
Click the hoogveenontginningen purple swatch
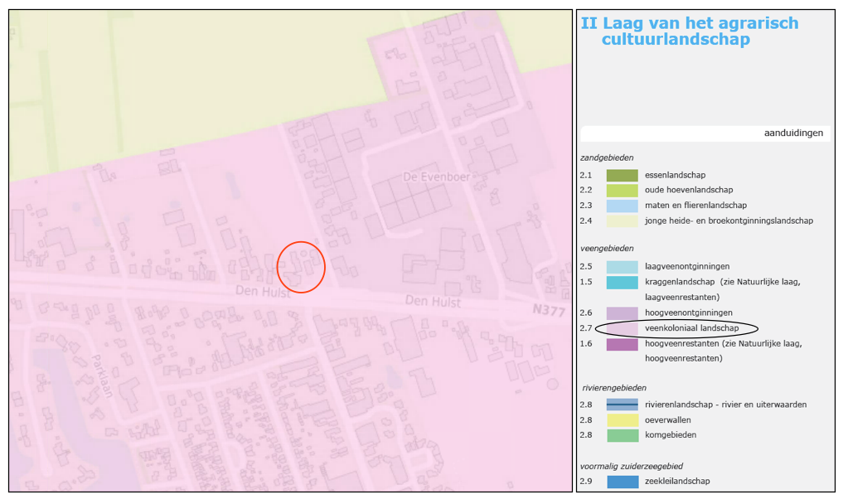click(x=622, y=313)
